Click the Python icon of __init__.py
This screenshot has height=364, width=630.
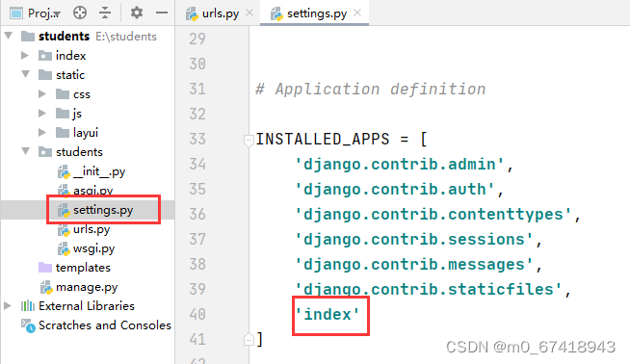[x=64, y=172]
